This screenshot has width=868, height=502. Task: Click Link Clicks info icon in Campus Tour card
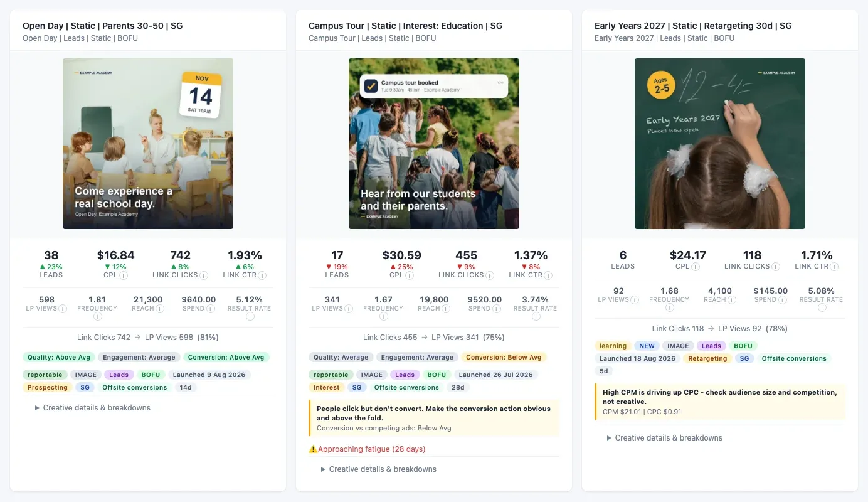pyautogui.click(x=490, y=275)
